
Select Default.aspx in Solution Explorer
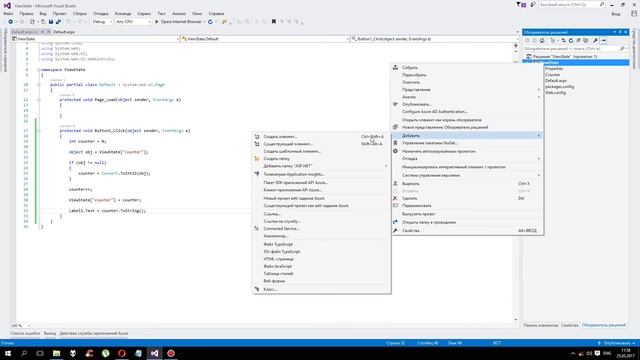click(x=556, y=80)
